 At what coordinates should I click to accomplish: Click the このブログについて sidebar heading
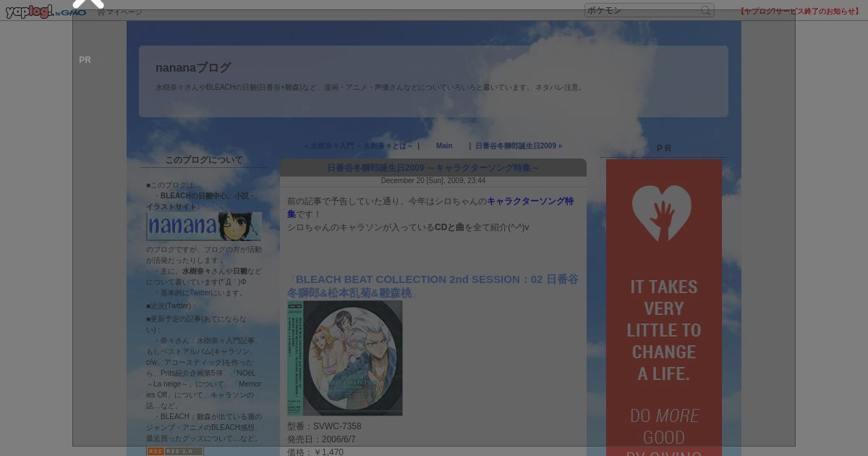[x=204, y=160]
